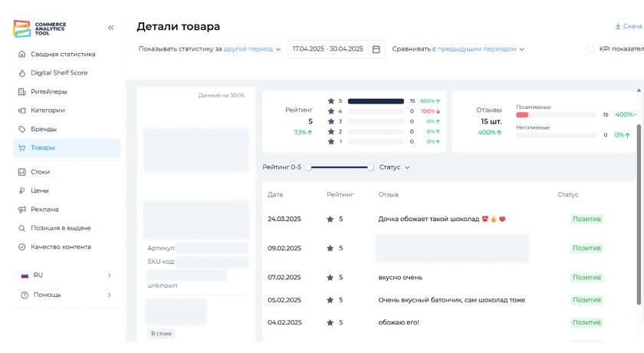Click Позитив status on 24.03.2025 review
The height and width of the screenshot is (353, 644).
pyautogui.click(x=586, y=219)
